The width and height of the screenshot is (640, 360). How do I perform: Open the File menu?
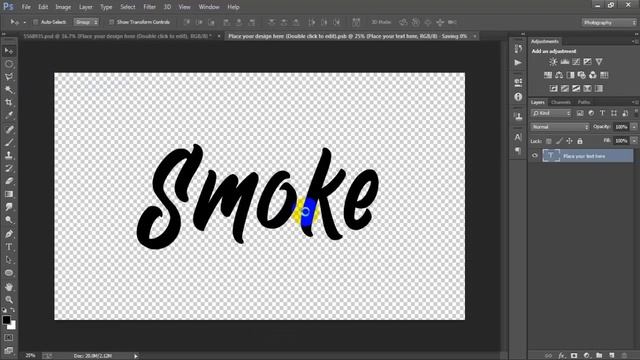point(26,7)
